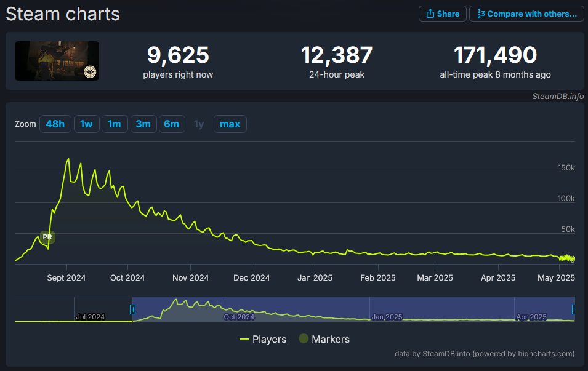Click the 50k y-axis label
588x371 pixels.
(568, 229)
